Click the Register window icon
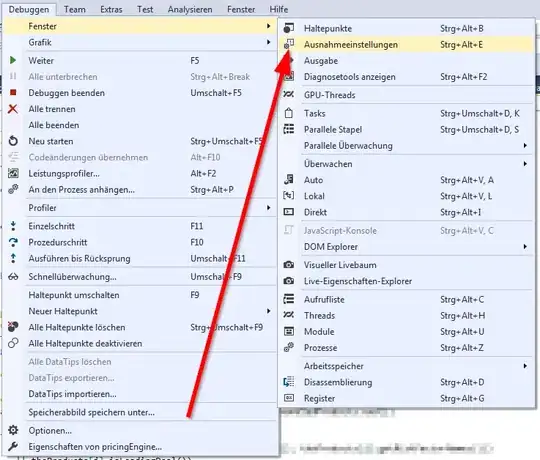This screenshot has height=460, width=540. (289, 398)
